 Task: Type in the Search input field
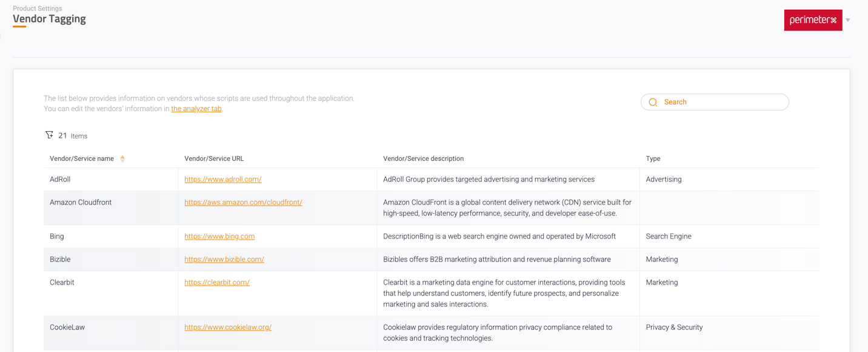[x=721, y=102]
